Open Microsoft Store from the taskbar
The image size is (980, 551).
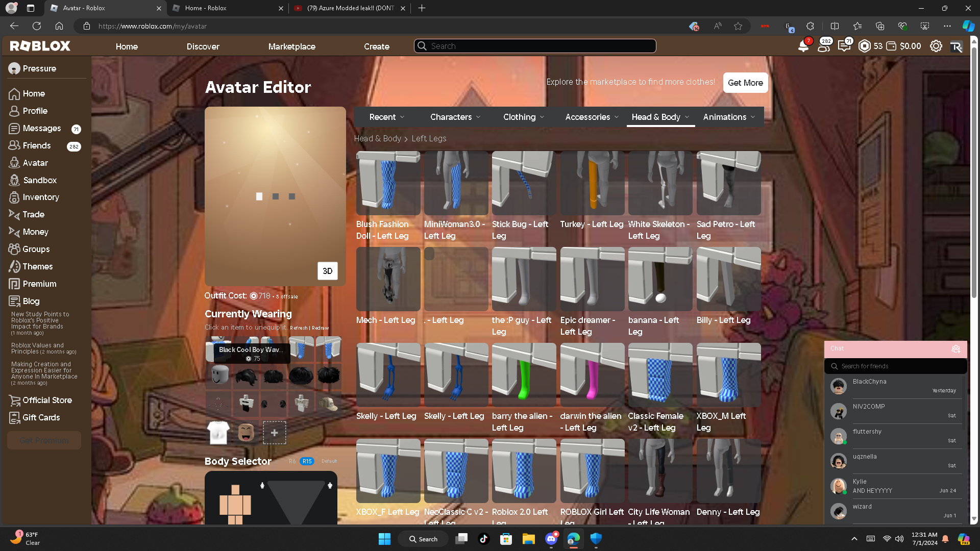click(506, 539)
